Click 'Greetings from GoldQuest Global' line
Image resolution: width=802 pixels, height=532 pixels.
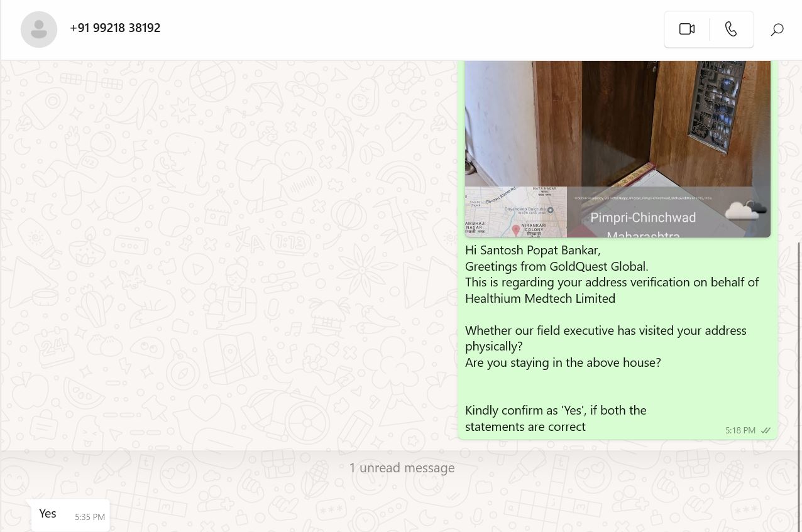pyautogui.click(x=556, y=266)
